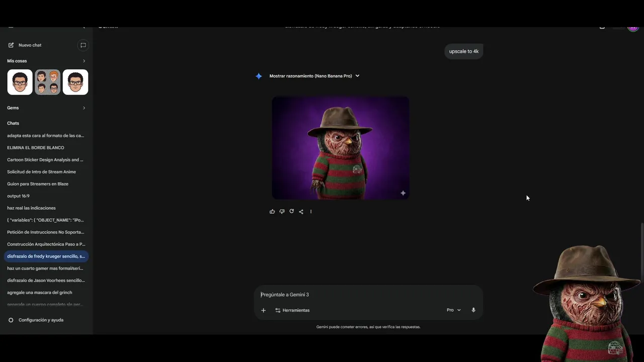
Task: Open four-faces sticker thumbnail in Mis cosas
Action: coord(47,82)
